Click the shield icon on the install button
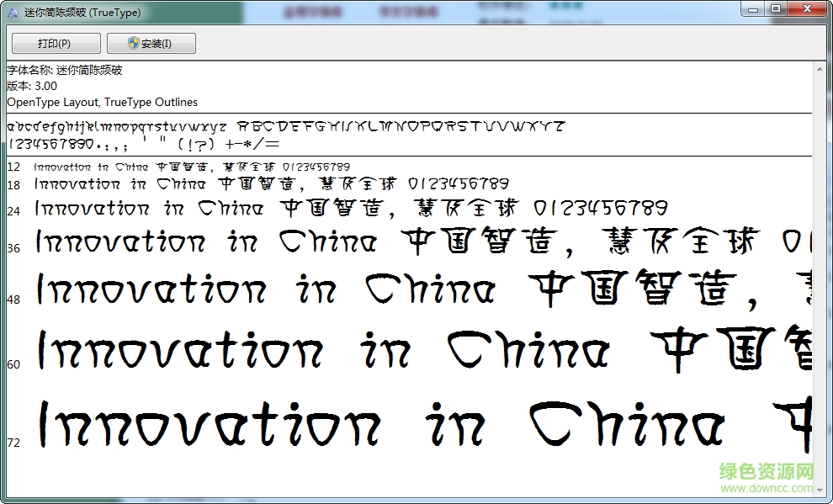Screen dimensions: 833x504 134,43
